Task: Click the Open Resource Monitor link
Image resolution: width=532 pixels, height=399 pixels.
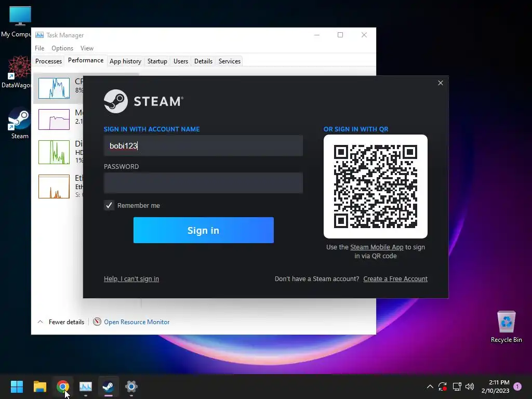Action: tap(137, 322)
